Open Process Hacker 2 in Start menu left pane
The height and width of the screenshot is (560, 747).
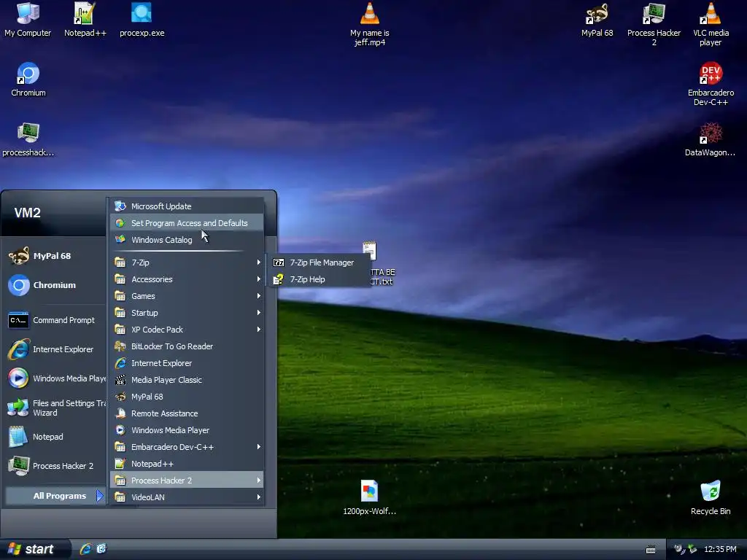[x=53, y=466]
